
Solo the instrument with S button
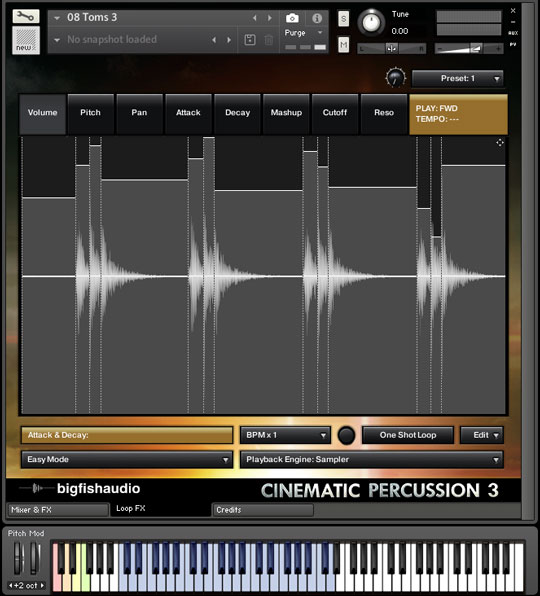click(x=344, y=19)
